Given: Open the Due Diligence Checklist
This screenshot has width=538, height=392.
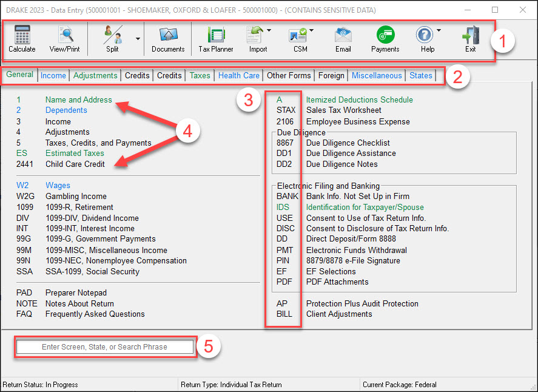Looking at the screenshot, I should (348, 143).
